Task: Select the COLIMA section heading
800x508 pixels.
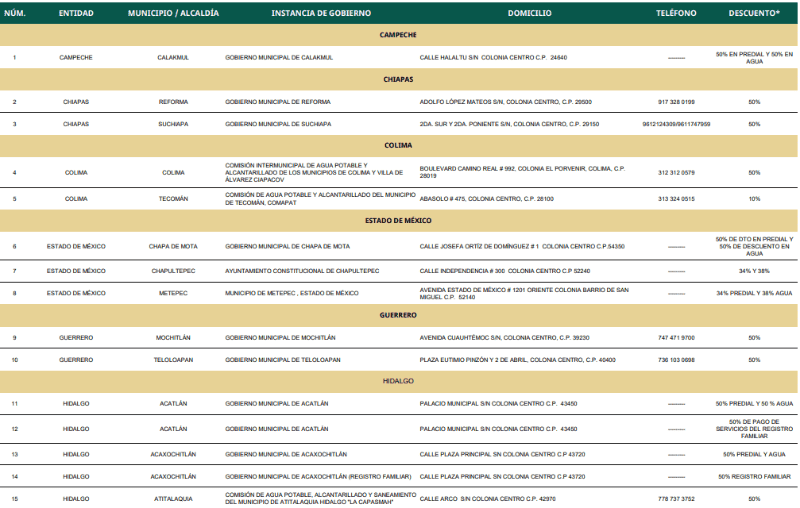Action: pyautogui.click(x=398, y=145)
